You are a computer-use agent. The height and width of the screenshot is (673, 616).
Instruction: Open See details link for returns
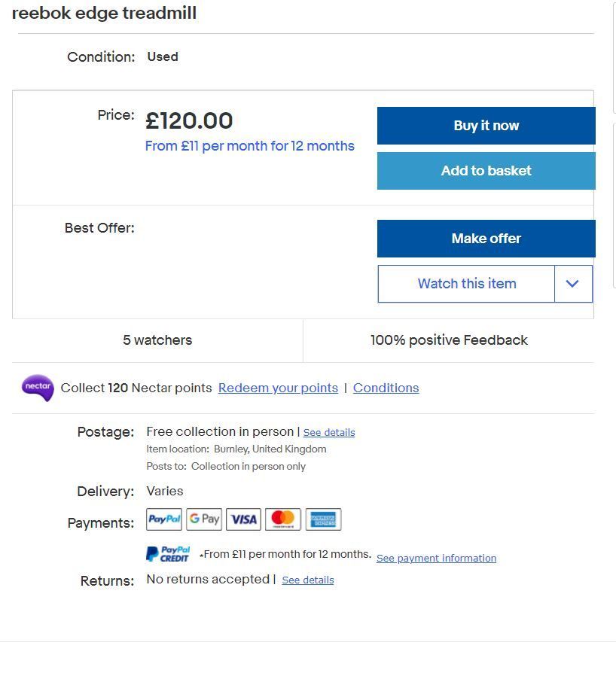[x=308, y=580]
